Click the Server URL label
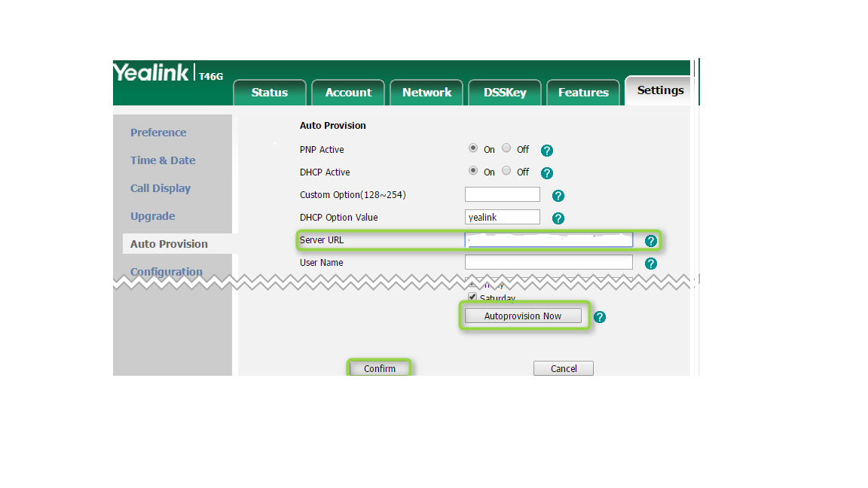Image resolution: width=868 pixels, height=488 pixels. (322, 240)
